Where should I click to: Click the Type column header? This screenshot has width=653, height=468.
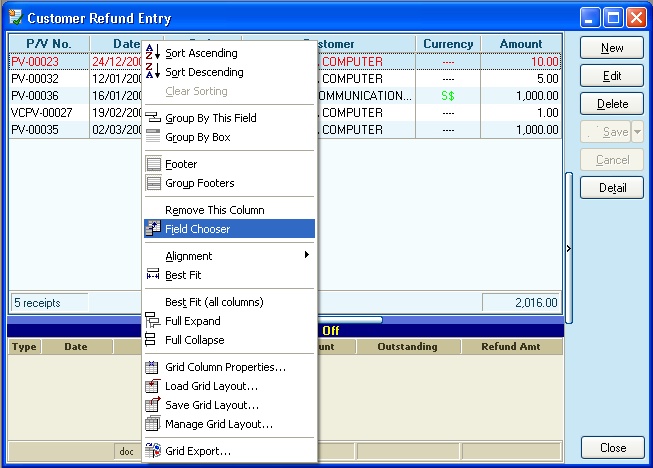pyautogui.click(x=25, y=346)
